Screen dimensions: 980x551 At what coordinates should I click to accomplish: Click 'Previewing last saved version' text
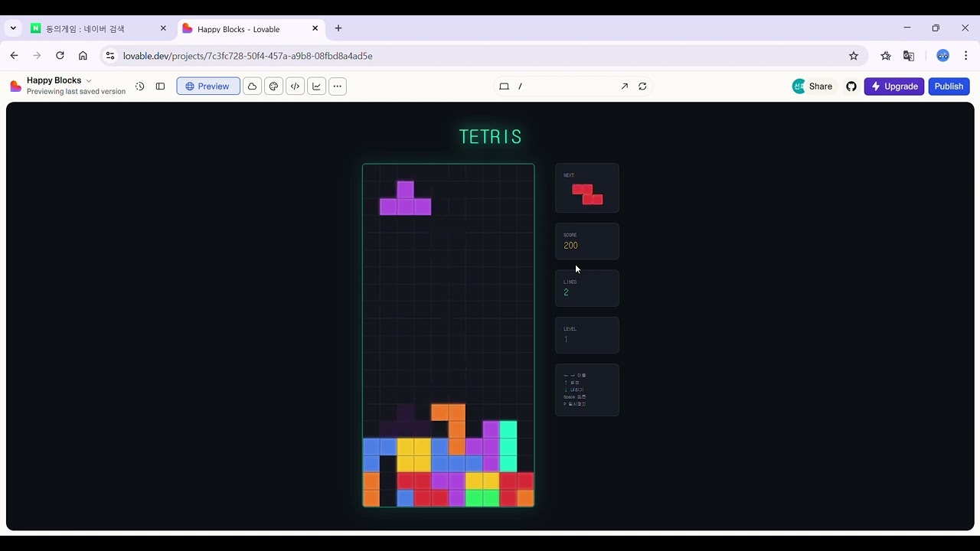pyautogui.click(x=76, y=92)
